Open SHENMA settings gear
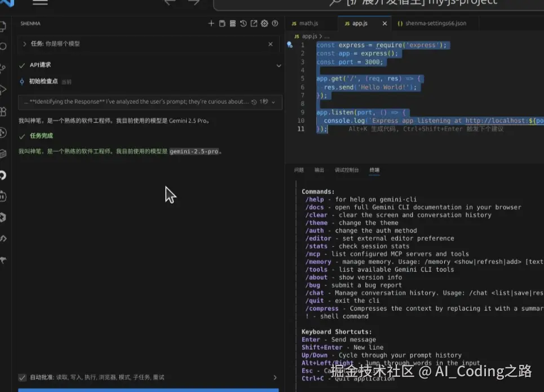Image resolution: width=544 pixels, height=392 pixels. (x=264, y=23)
